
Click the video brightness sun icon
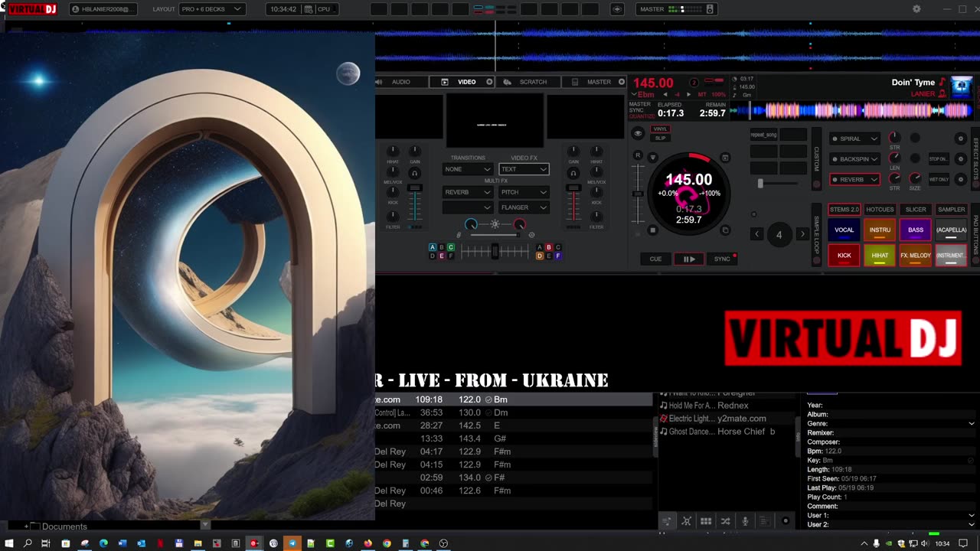(495, 224)
